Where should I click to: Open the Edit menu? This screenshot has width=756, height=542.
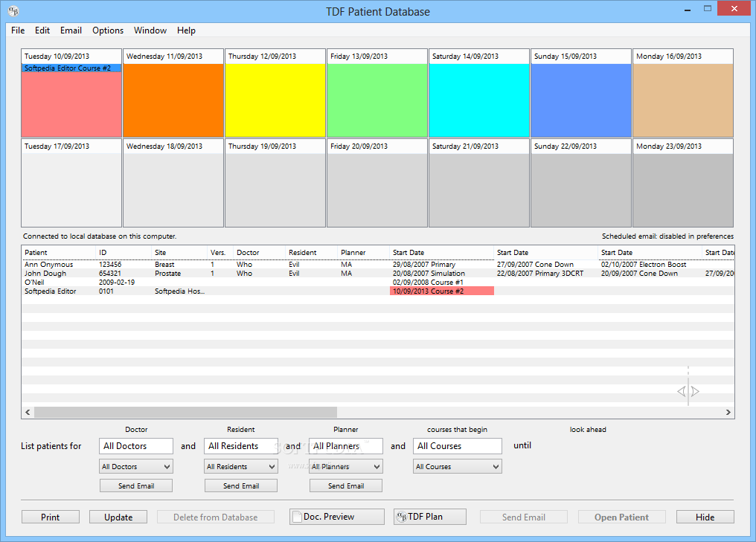click(42, 30)
